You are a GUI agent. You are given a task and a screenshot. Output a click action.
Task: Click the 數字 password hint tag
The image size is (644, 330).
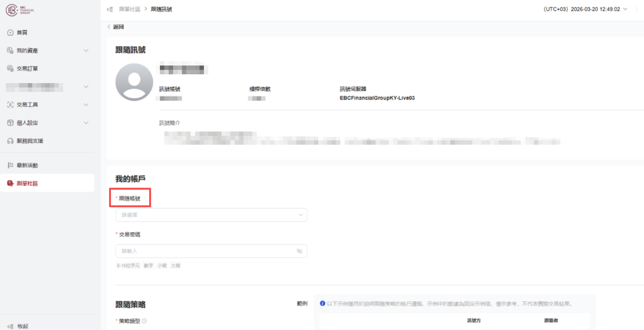click(149, 265)
